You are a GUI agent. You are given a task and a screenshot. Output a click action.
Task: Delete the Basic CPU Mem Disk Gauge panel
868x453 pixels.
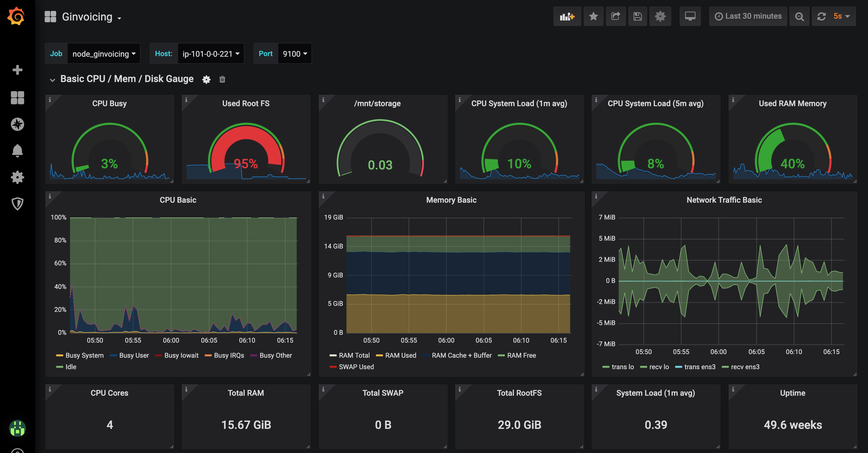tap(222, 80)
